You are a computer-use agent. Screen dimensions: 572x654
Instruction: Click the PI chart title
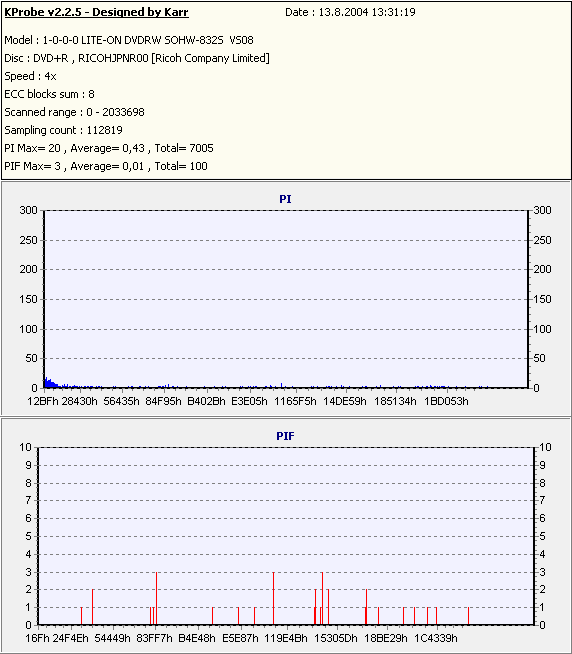(x=285, y=199)
